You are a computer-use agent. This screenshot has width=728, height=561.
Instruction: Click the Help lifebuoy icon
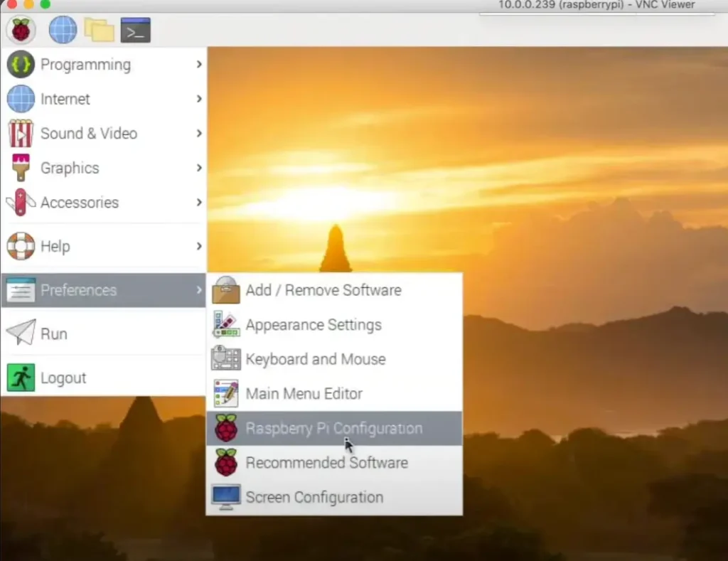pos(21,246)
